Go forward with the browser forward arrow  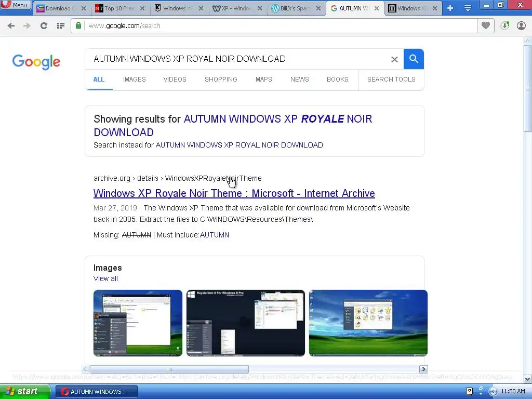click(27, 26)
